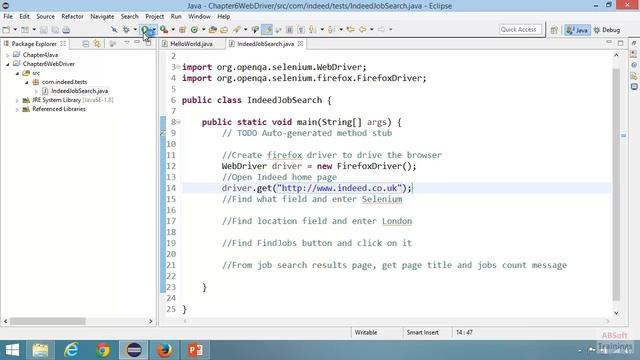Minimize the editor area
Image resolution: width=640 pixels, height=360 pixels.
609,42
